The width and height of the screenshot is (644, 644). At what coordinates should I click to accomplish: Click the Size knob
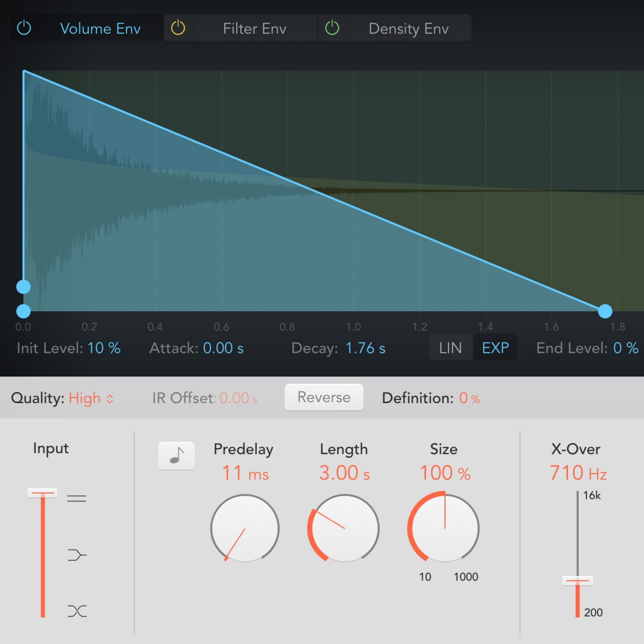coord(444,528)
